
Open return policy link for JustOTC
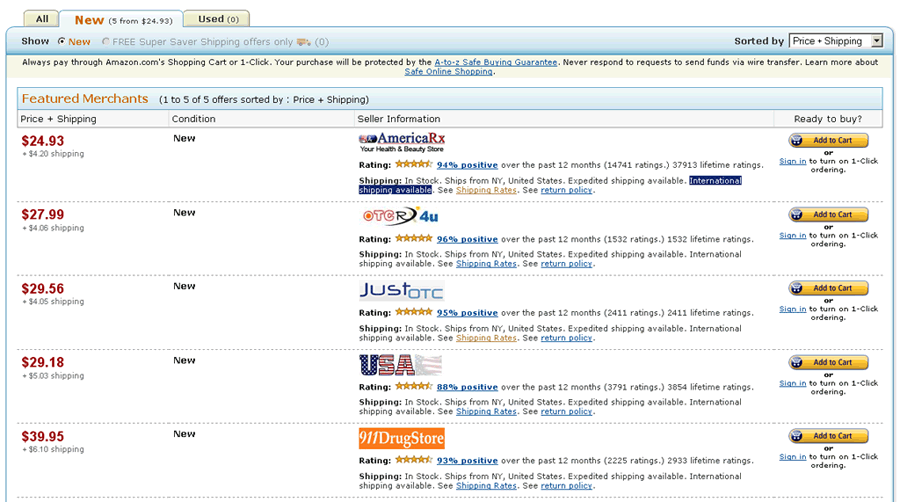click(x=567, y=338)
